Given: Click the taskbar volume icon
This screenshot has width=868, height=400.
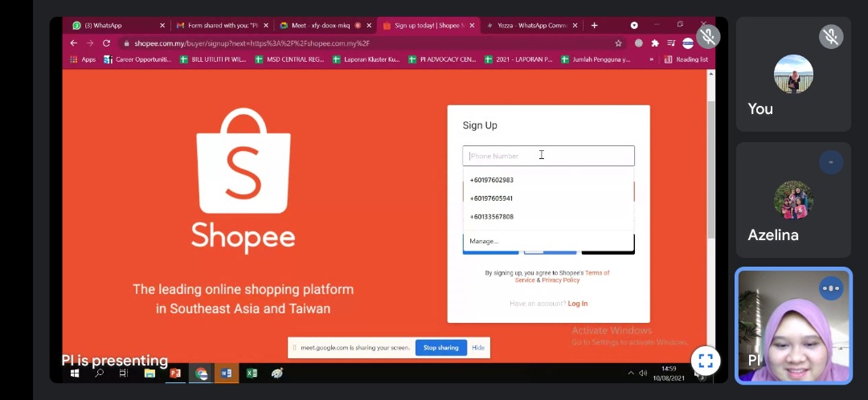Looking at the screenshot, I should [x=643, y=373].
